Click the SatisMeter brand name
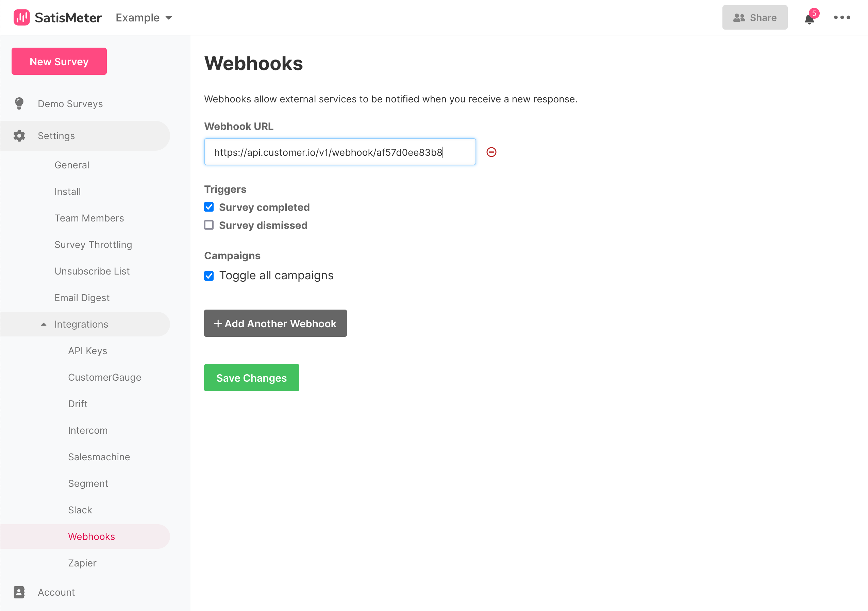The width and height of the screenshot is (868, 611). click(x=68, y=18)
